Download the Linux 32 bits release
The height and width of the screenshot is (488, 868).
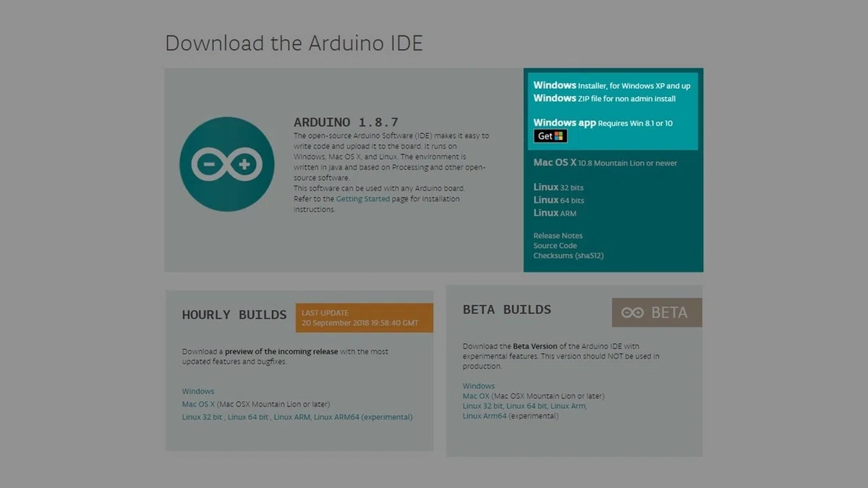[558, 187]
